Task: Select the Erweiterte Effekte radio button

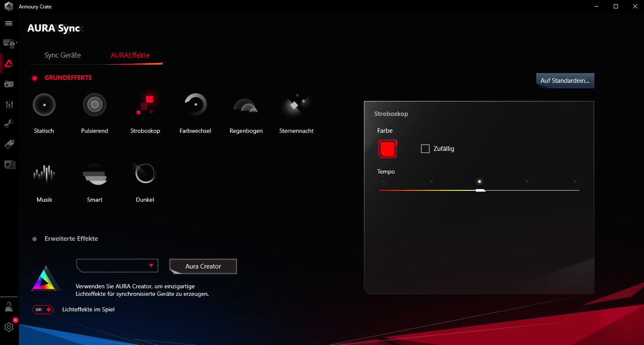Action: 34,239
